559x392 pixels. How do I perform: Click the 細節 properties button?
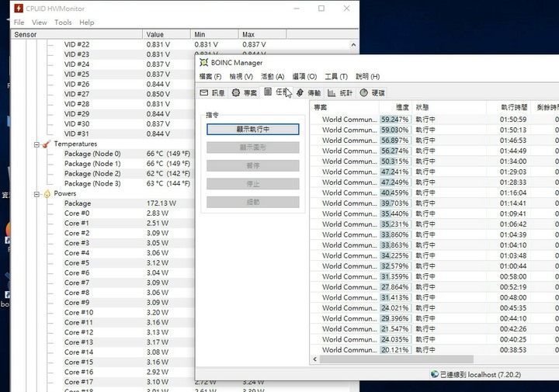253,202
